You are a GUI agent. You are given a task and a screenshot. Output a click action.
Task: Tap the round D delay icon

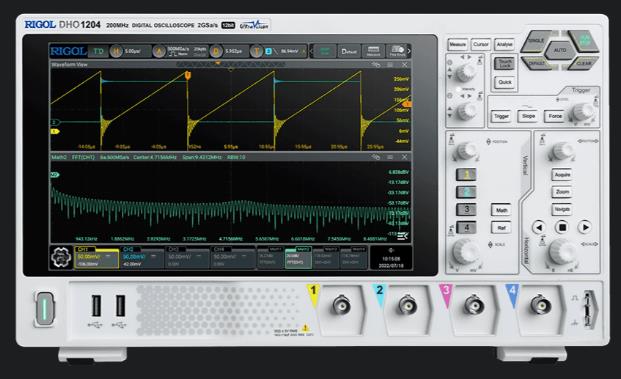click(x=216, y=51)
